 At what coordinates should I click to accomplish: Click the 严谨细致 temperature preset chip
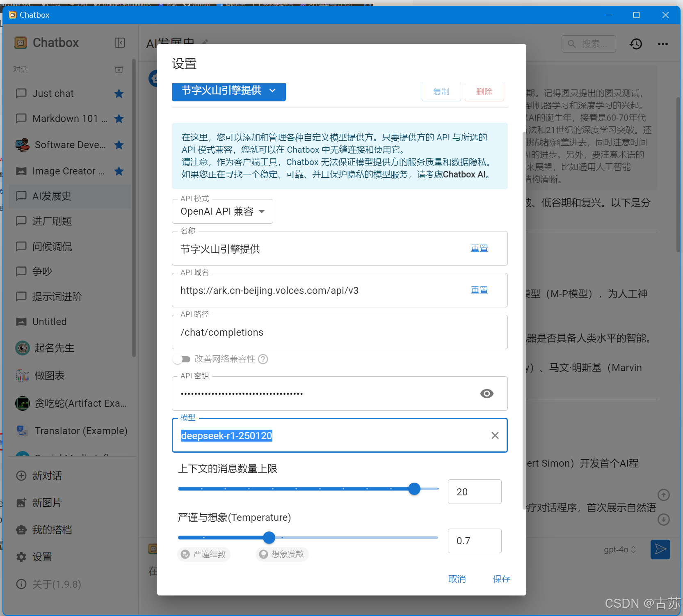(204, 554)
